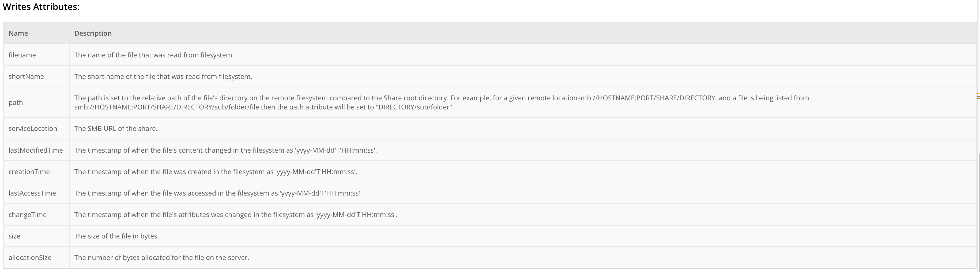The height and width of the screenshot is (272, 980).
Task: Select the changeTime attribute cell
Action: pyautogui.click(x=27, y=215)
